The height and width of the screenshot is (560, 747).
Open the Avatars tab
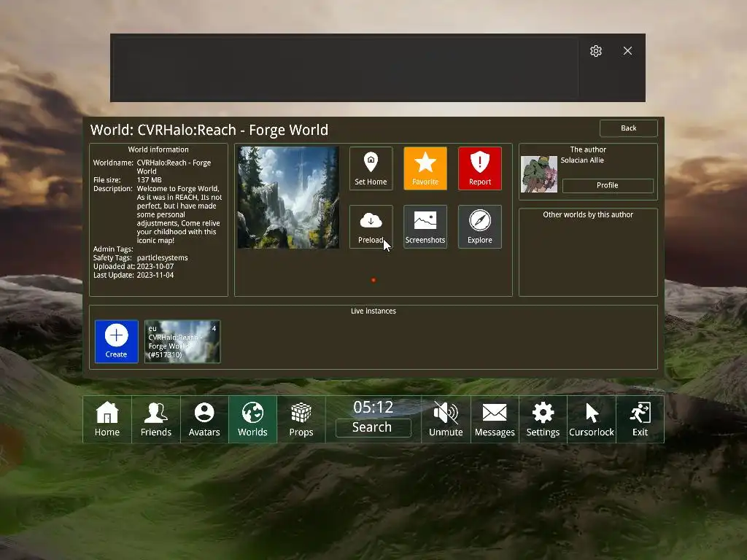tap(204, 419)
